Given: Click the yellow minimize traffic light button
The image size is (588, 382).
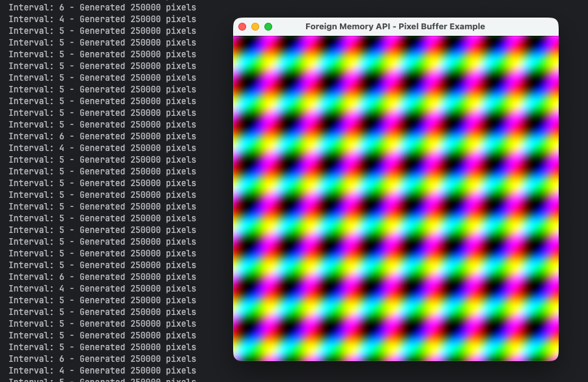Looking at the screenshot, I should (x=255, y=27).
